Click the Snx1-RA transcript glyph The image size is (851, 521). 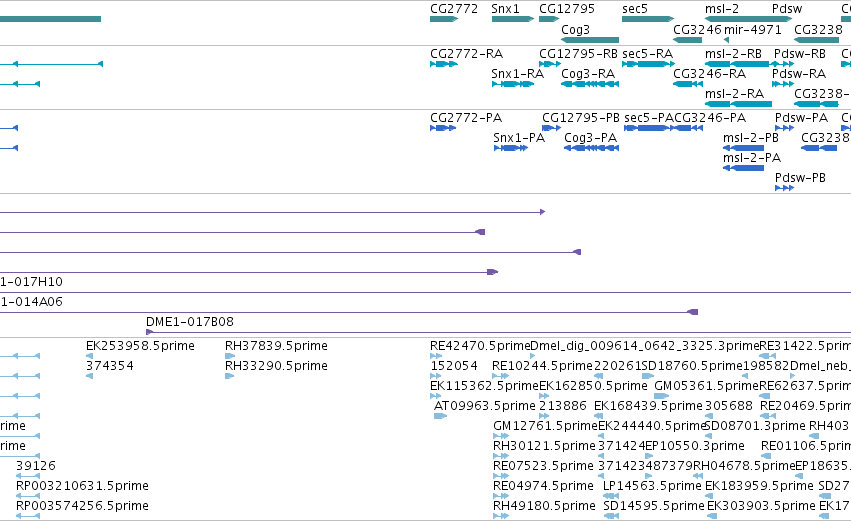coord(513,84)
